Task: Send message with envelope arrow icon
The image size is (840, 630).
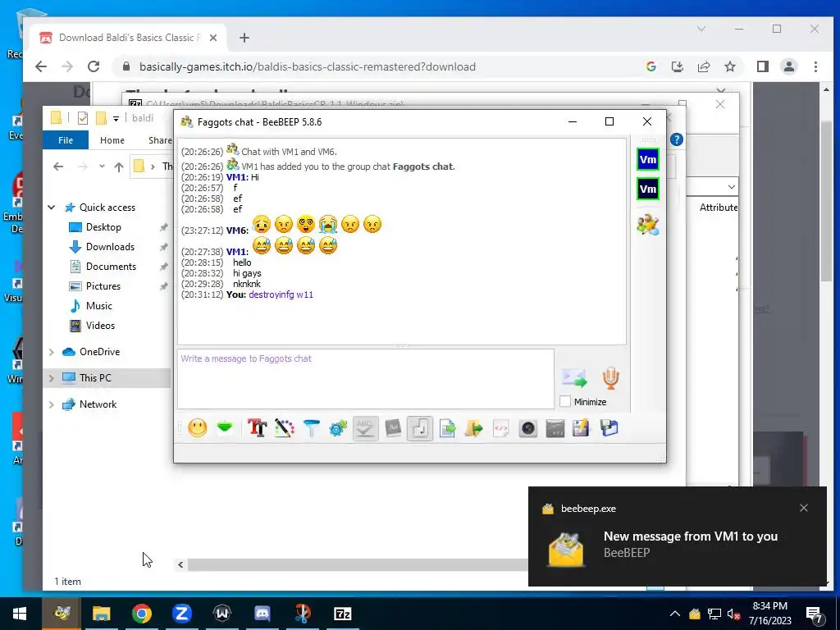Action: [574, 378]
